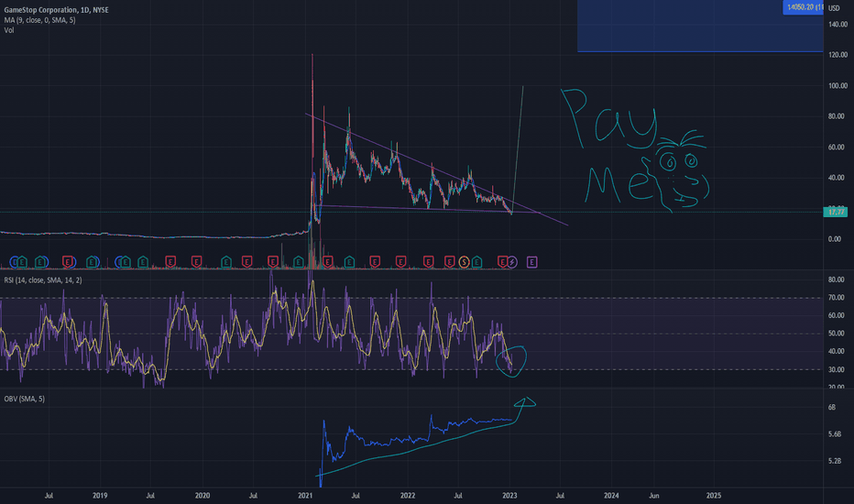854x504 pixels.
Task: Select the RSI (14, close, SMA, 14, 2) legend
Action: (43, 280)
